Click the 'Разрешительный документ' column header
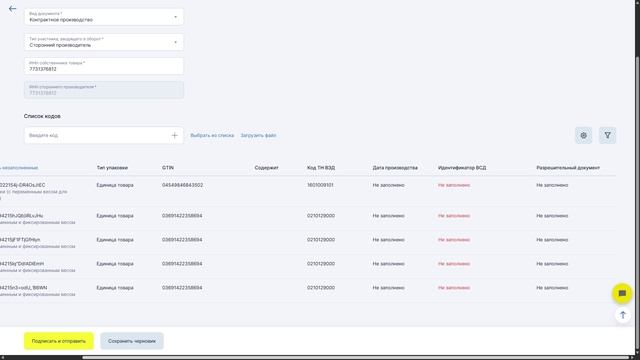The image size is (640, 360). pos(568,168)
